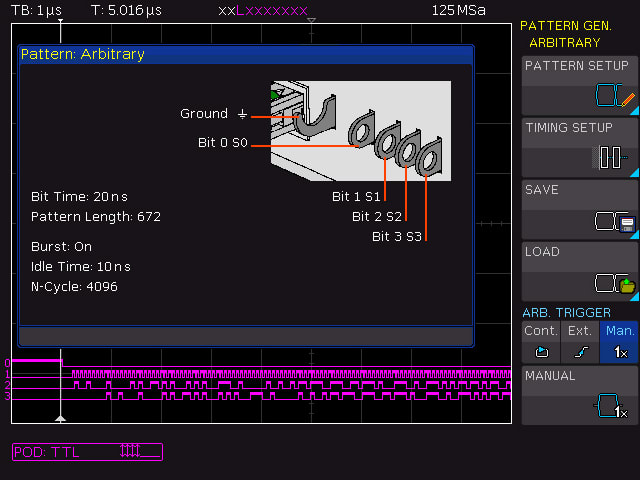Click the Bit 0 S0 label
The width and height of the screenshot is (640, 480).
(223, 142)
